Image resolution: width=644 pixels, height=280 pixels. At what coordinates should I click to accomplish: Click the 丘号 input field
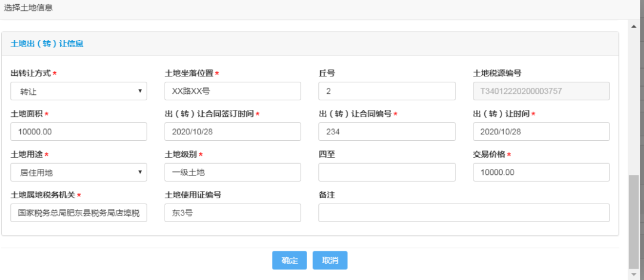(x=387, y=91)
